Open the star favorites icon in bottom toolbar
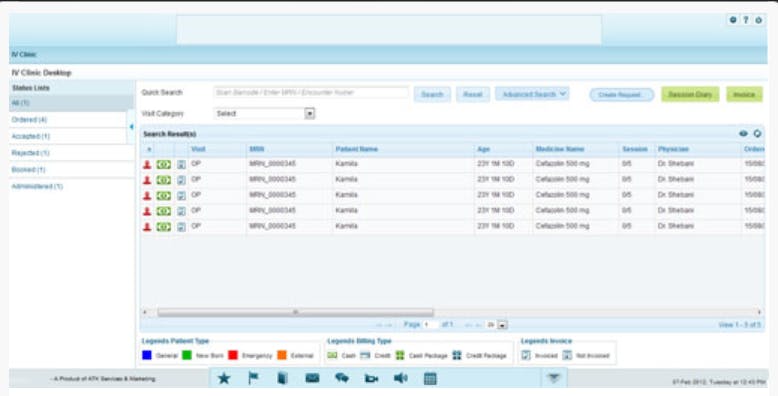 [224, 378]
